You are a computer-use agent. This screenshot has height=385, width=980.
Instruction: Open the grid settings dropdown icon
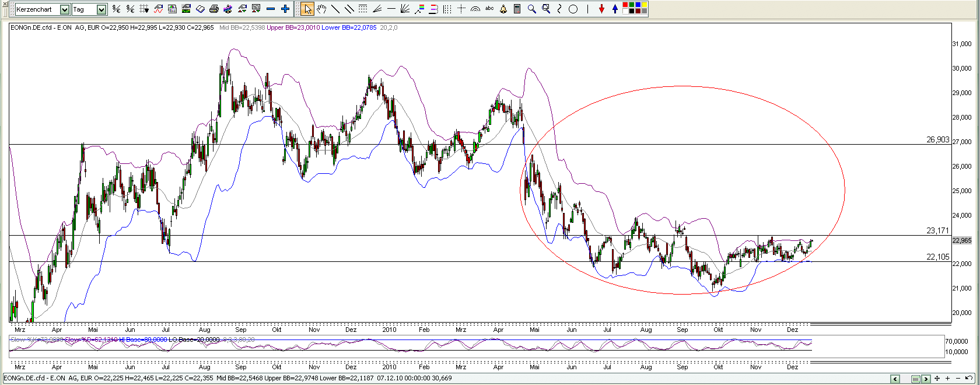coord(144,9)
